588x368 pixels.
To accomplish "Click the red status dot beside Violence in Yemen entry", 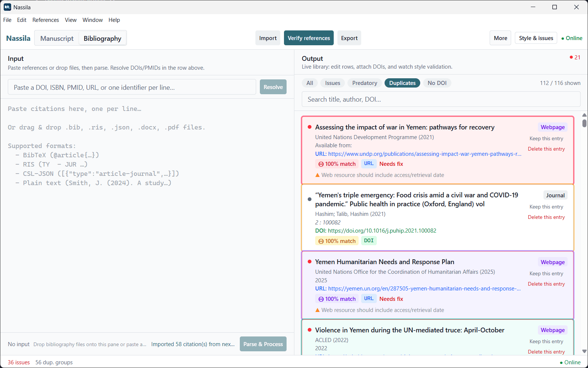I will pyautogui.click(x=310, y=330).
